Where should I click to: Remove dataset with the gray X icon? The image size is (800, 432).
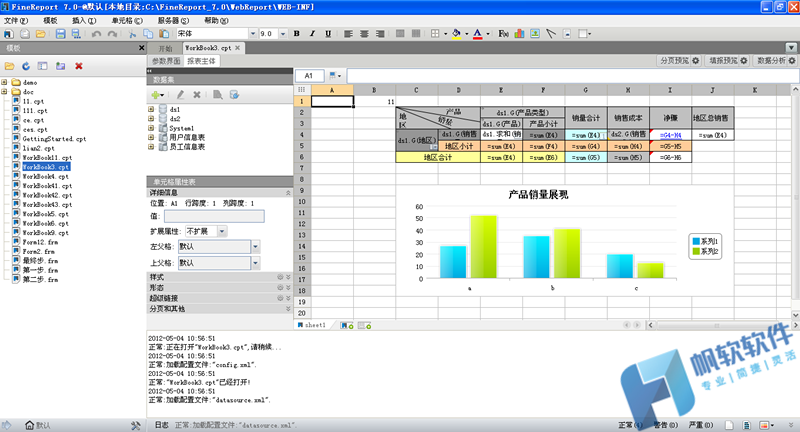[x=196, y=95]
